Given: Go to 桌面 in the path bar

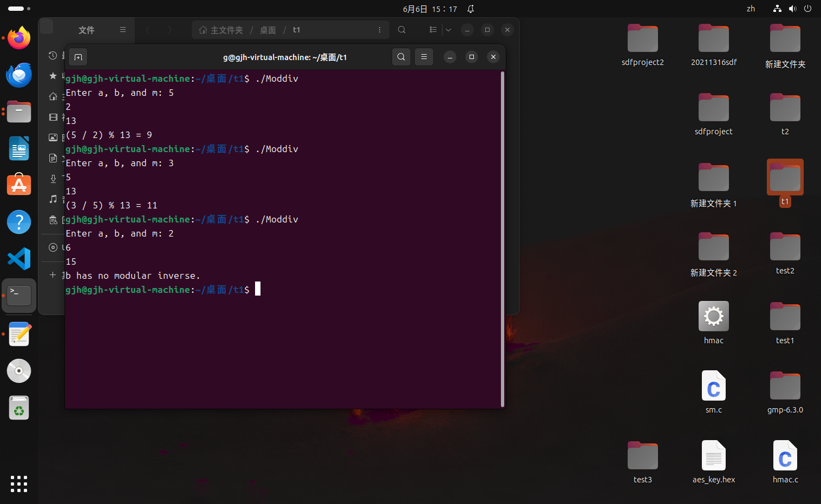Looking at the screenshot, I should point(268,30).
